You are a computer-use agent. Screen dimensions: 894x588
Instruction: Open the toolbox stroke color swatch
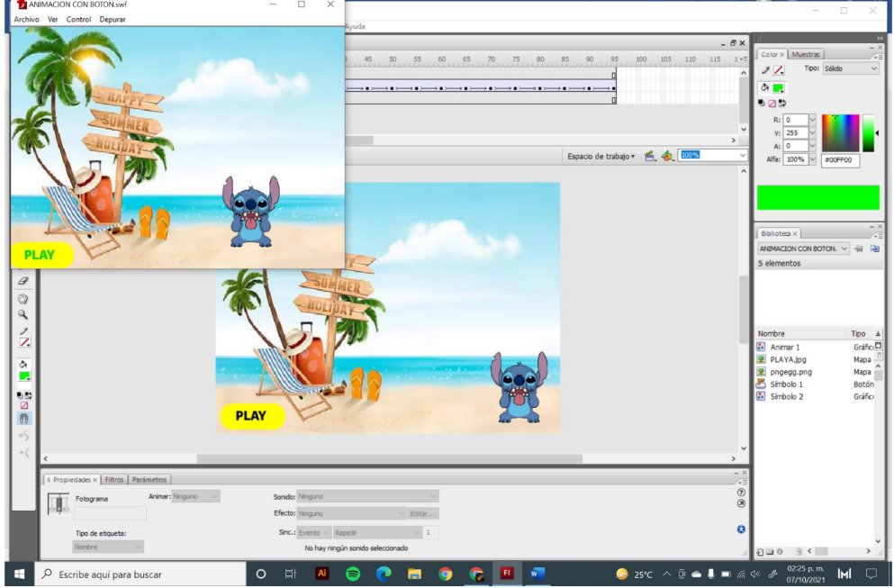click(24, 342)
